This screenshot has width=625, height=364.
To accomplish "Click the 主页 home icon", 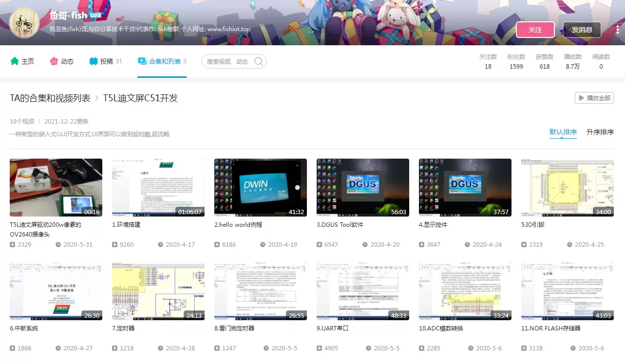I will pyautogui.click(x=15, y=61).
